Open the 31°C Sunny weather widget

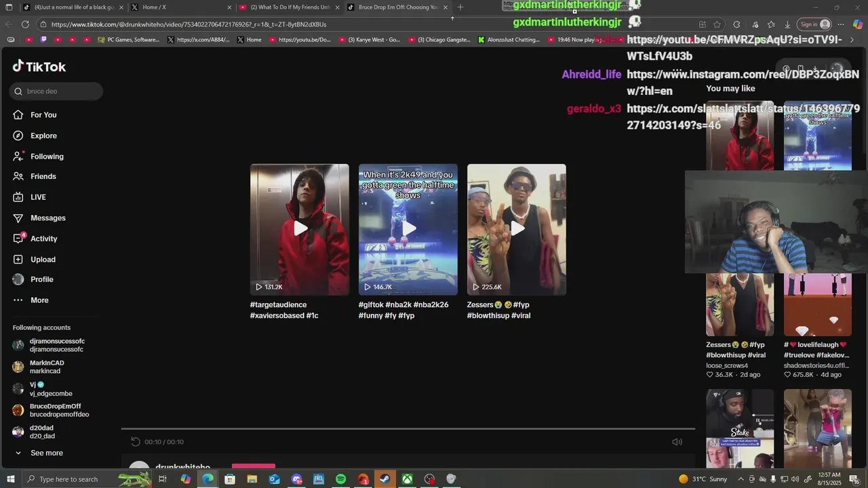pyautogui.click(x=703, y=479)
